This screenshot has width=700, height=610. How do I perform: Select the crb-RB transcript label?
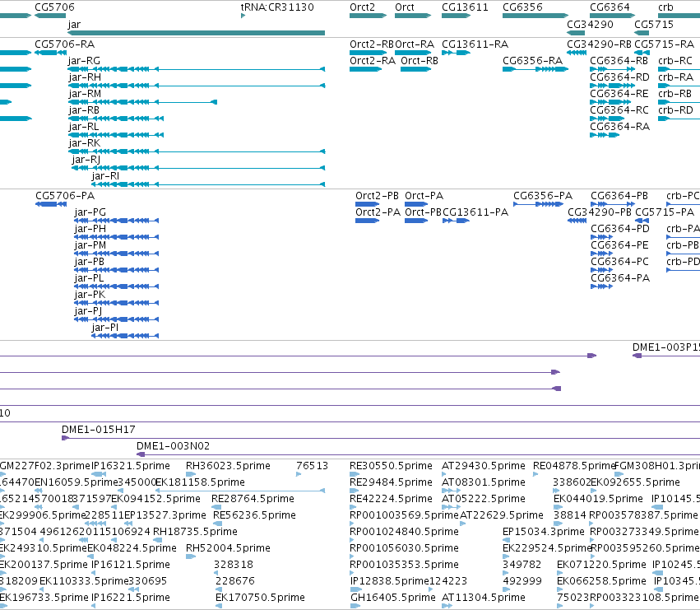coord(675,94)
